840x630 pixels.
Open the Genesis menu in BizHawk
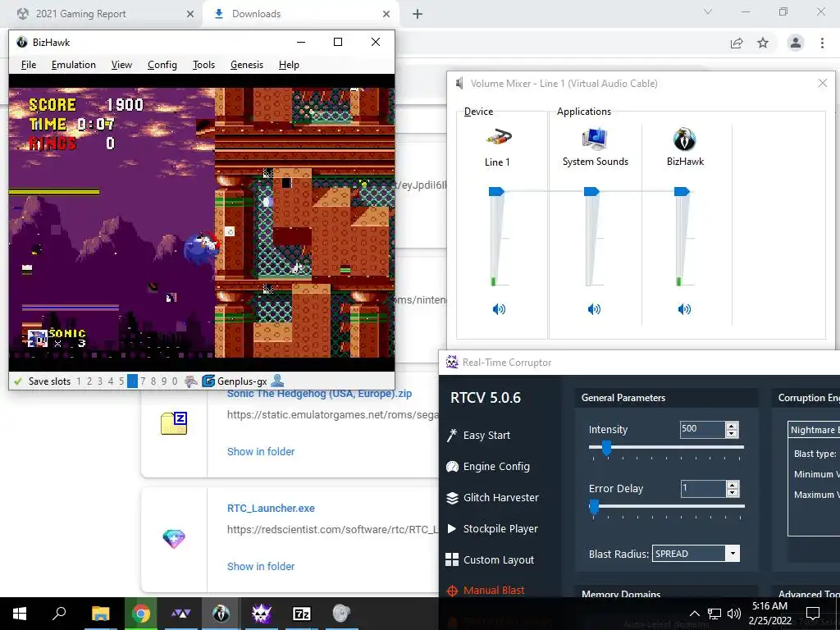[x=247, y=65]
